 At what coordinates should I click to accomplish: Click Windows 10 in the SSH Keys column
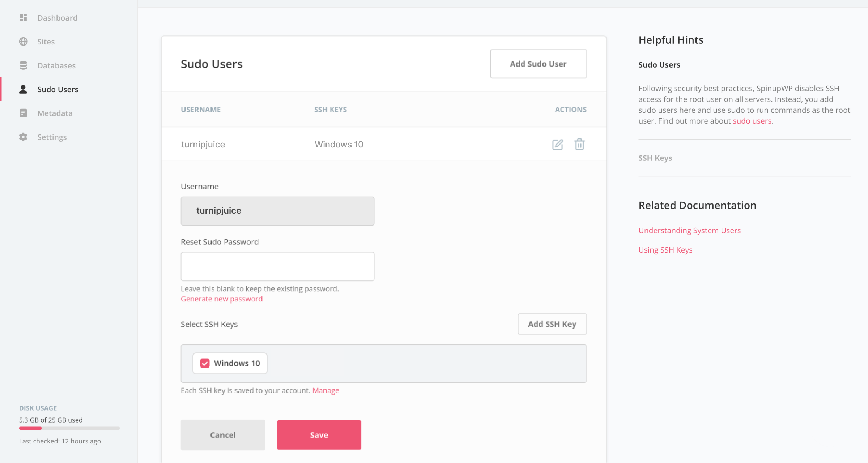pyautogui.click(x=339, y=144)
